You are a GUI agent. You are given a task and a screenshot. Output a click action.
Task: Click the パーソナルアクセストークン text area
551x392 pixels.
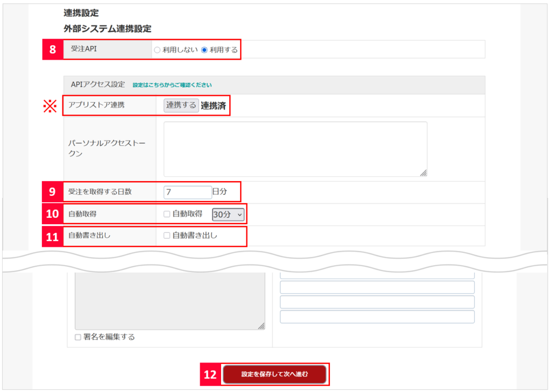(295, 148)
